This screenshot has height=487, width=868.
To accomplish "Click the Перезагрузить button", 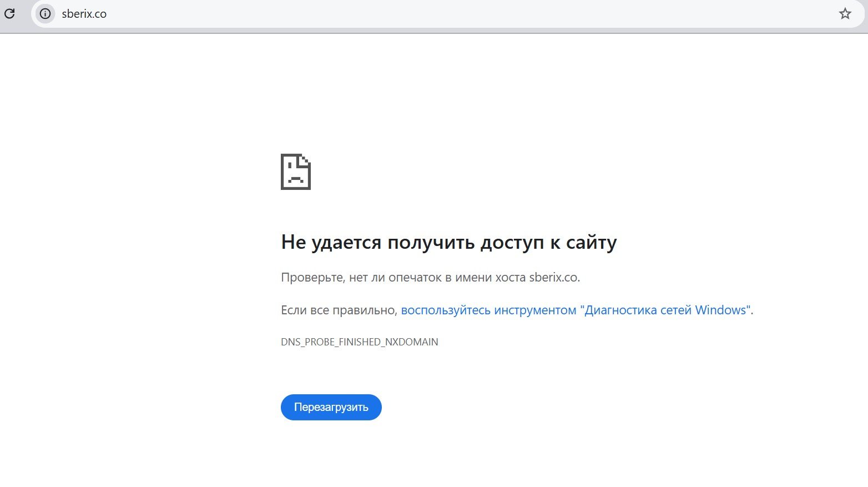I will coord(331,407).
